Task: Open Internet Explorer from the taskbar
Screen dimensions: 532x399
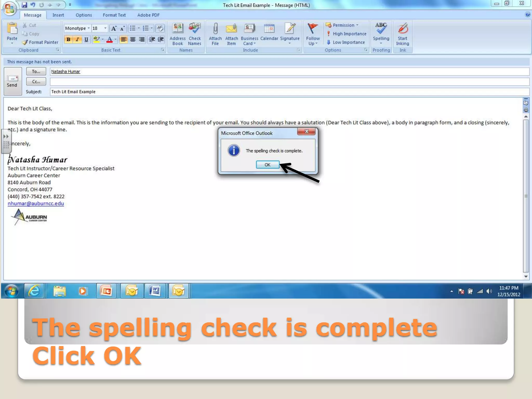Action: point(34,291)
